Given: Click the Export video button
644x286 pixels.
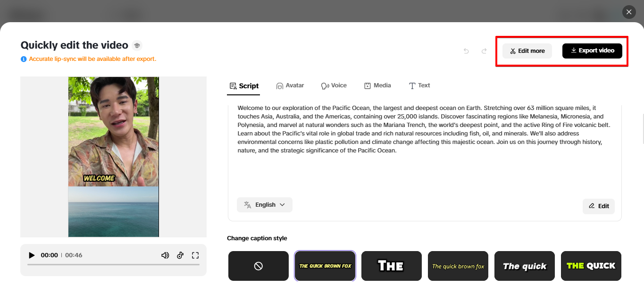Looking at the screenshot, I should point(592,50).
